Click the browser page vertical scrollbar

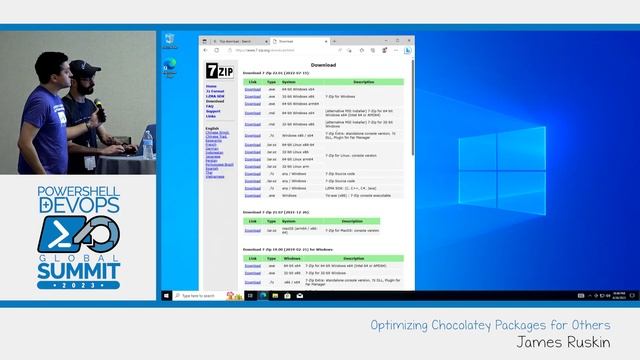pos(413,108)
